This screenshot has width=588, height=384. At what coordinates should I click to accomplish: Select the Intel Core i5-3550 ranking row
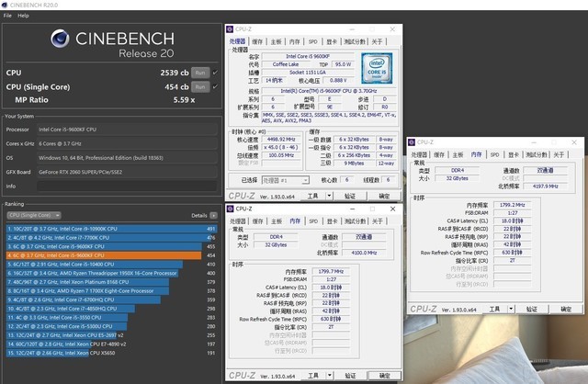112,318
